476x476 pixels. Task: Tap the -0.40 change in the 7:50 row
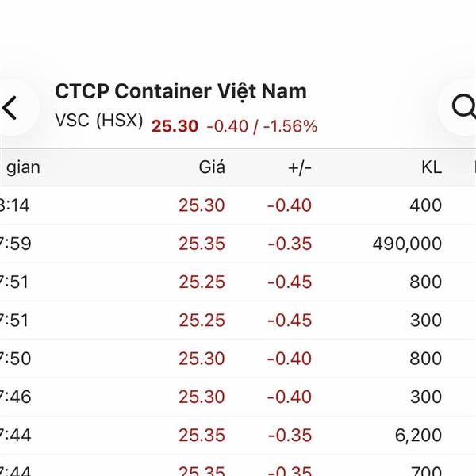[x=290, y=358]
